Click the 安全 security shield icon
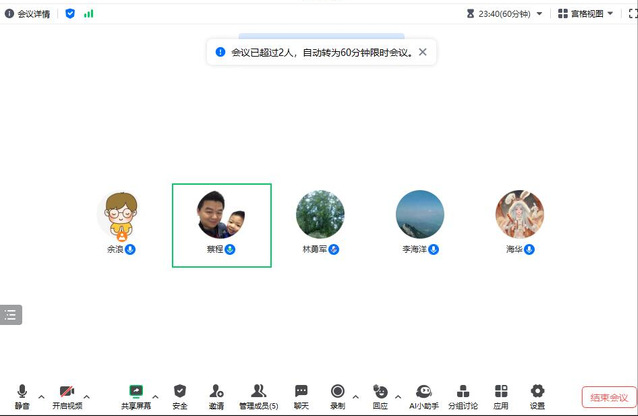 click(x=180, y=394)
